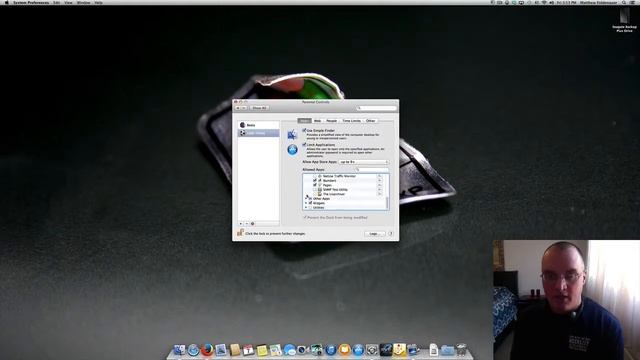
Task: Check SNMP Test Utility in Allowed Apps
Action: (x=315, y=189)
